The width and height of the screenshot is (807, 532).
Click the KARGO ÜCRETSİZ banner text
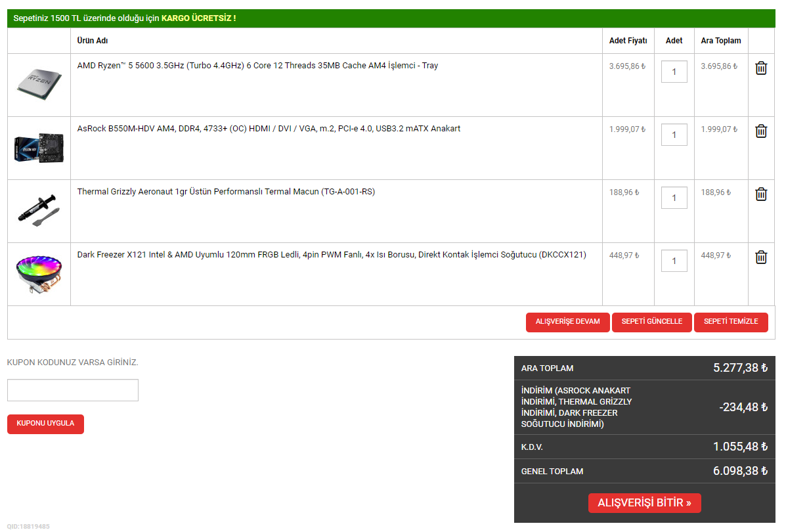tap(198, 18)
